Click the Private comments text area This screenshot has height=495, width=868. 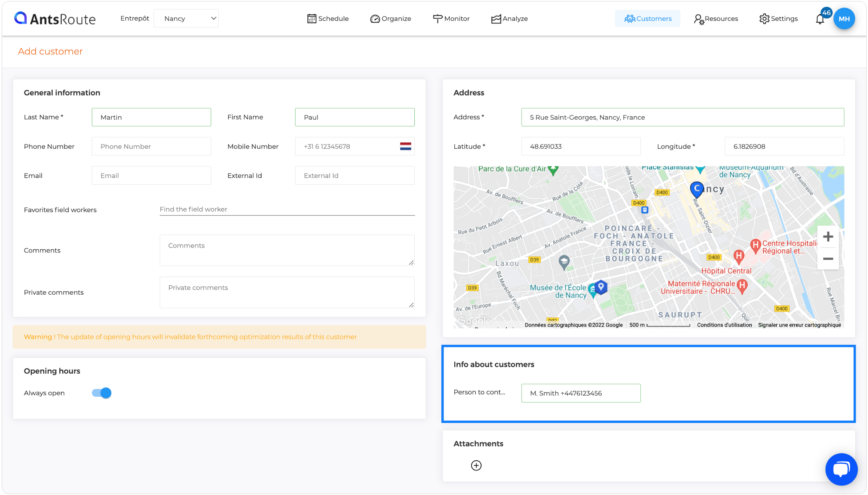[287, 292]
